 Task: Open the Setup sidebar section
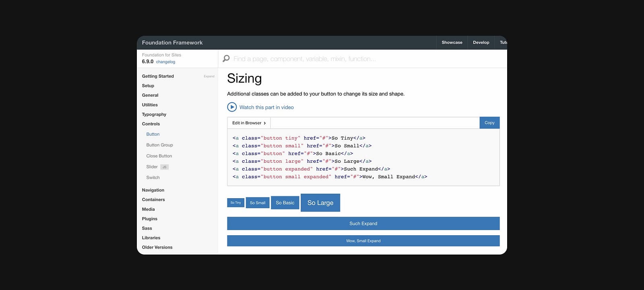148,86
